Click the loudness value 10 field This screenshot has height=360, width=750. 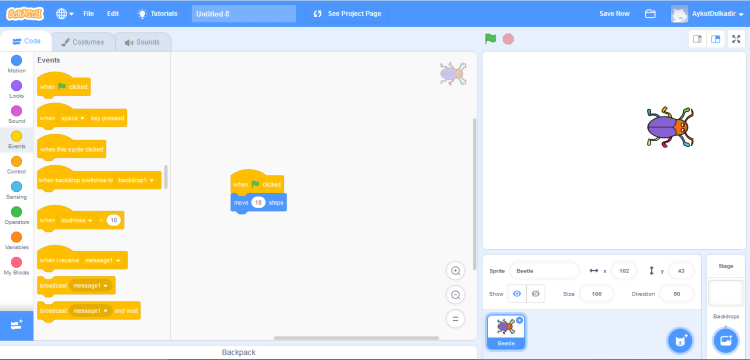pos(114,220)
